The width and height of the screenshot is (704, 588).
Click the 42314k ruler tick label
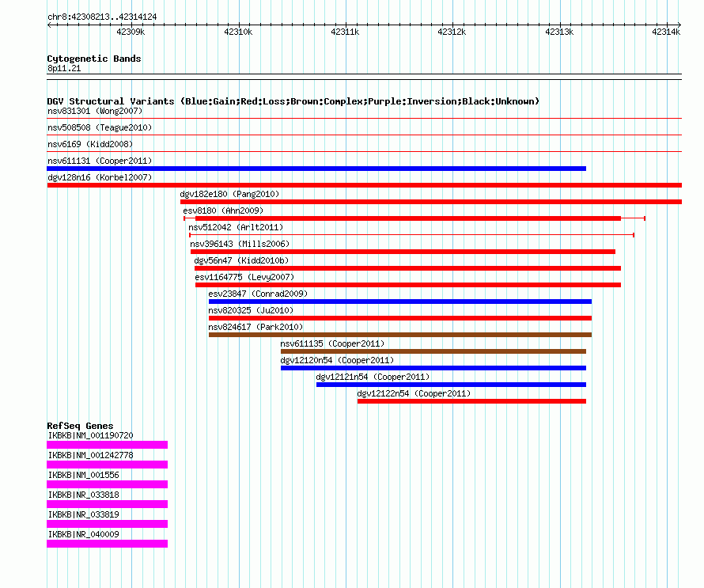[666, 32]
